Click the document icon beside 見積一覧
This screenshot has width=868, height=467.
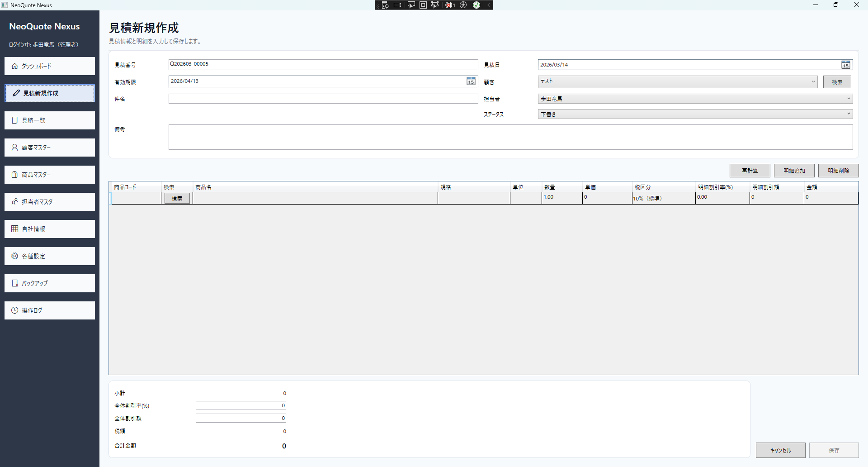click(x=15, y=120)
